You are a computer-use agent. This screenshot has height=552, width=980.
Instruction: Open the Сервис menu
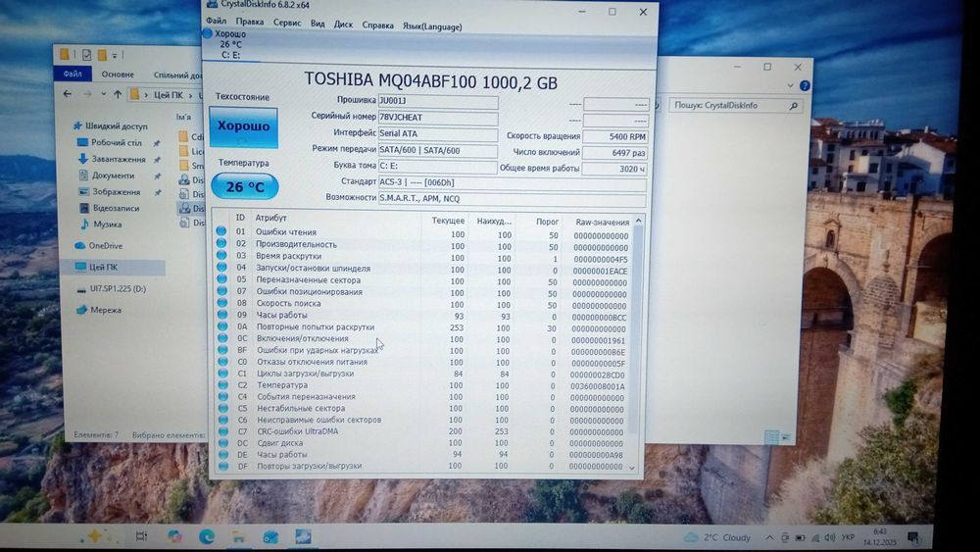[287, 23]
